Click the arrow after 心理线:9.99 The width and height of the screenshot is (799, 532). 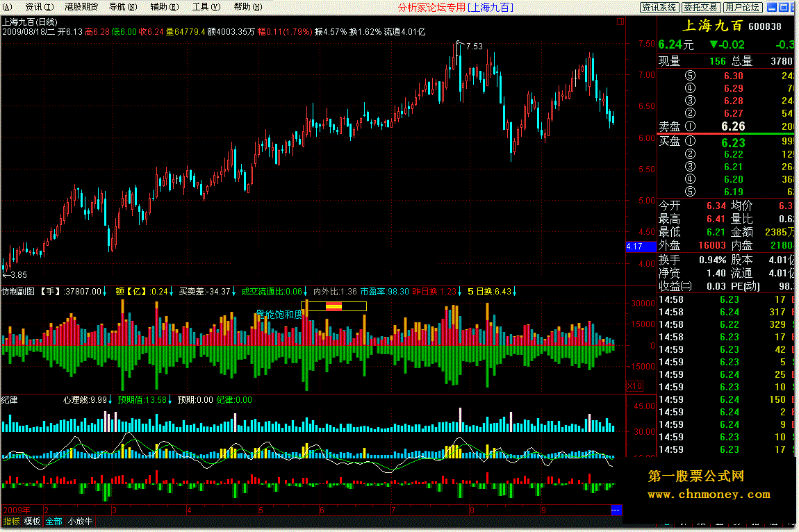point(110,400)
